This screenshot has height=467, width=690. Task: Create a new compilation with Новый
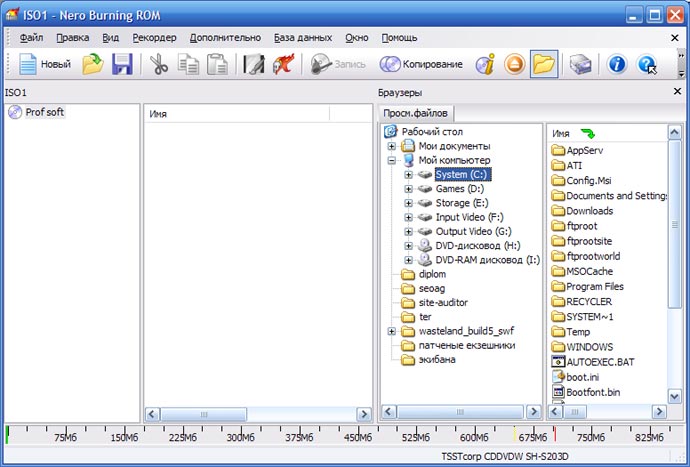44,64
